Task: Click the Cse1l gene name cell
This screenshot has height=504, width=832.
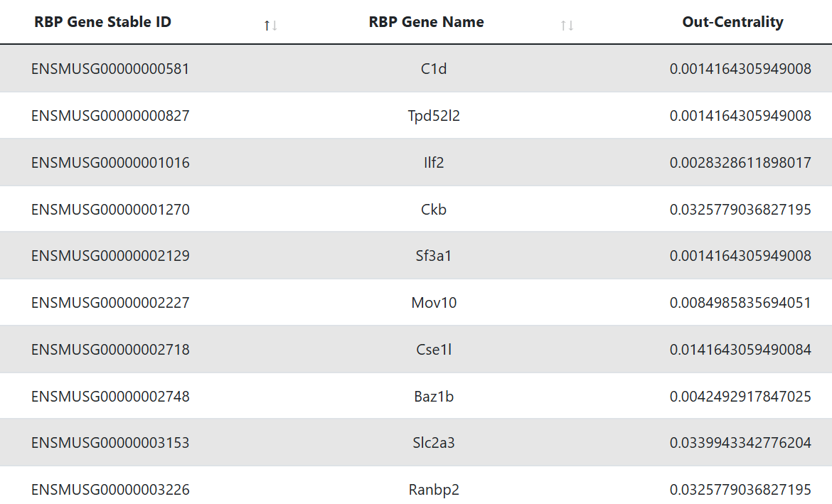Action: 434,350
